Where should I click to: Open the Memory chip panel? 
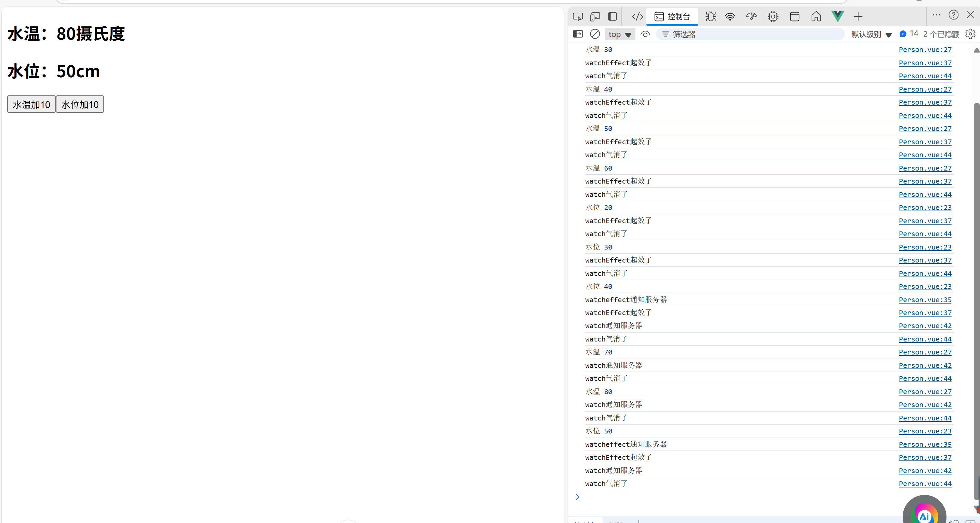point(773,17)
